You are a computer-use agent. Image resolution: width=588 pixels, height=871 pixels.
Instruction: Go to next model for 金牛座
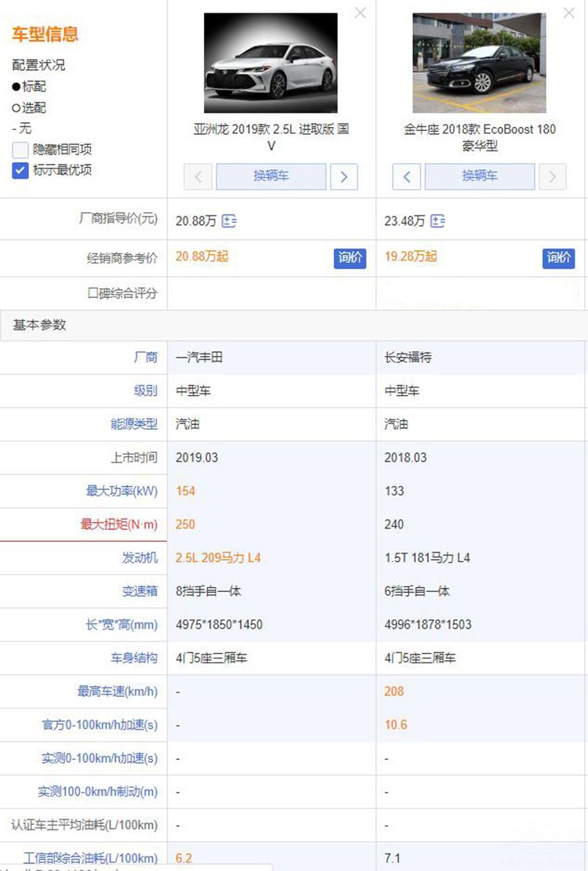(x=553, y=176)
